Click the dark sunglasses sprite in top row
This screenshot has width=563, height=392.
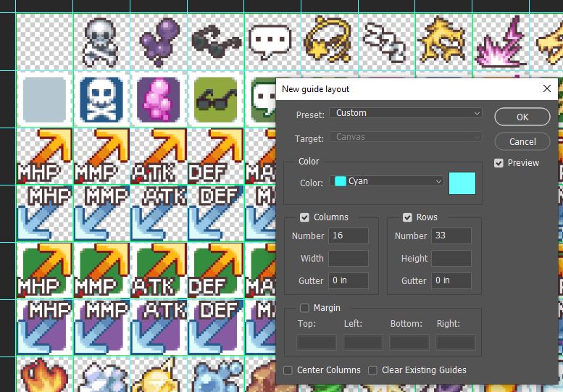(216, 41)
